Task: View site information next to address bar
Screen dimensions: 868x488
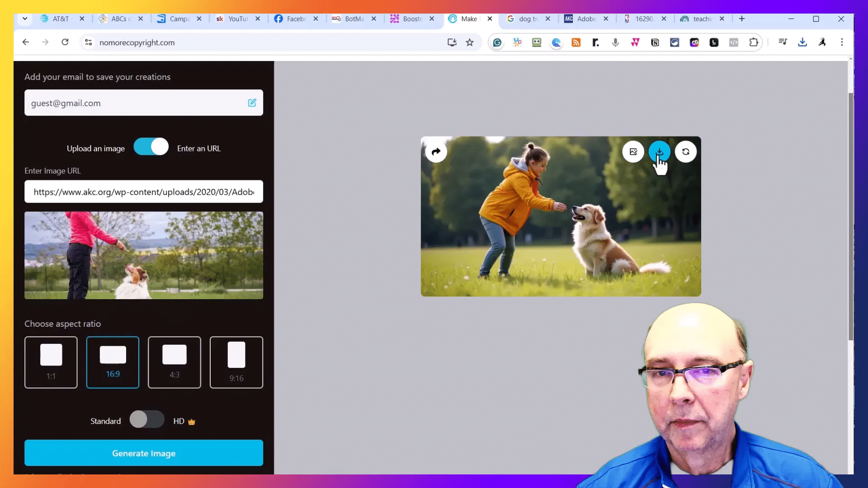Action: tap(89, 42)
